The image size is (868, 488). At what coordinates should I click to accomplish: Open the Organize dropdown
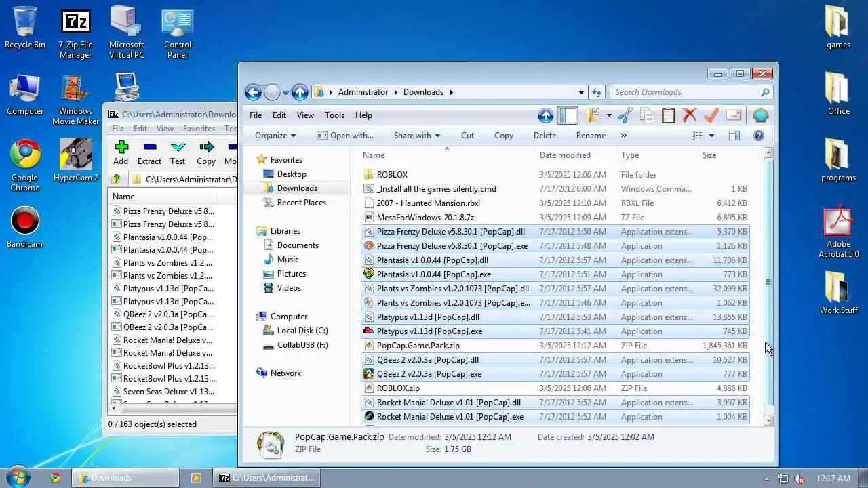pyautogui.click(x=275, y=136)
